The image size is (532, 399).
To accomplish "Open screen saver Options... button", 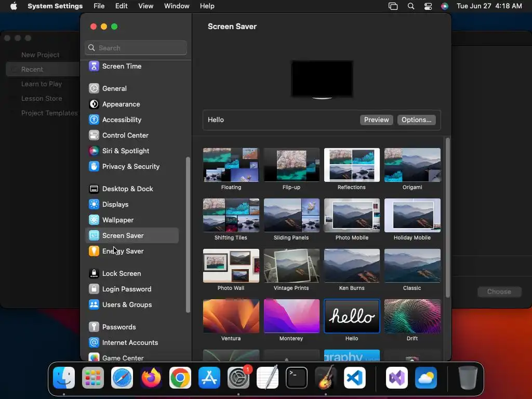I will point(416,120).
